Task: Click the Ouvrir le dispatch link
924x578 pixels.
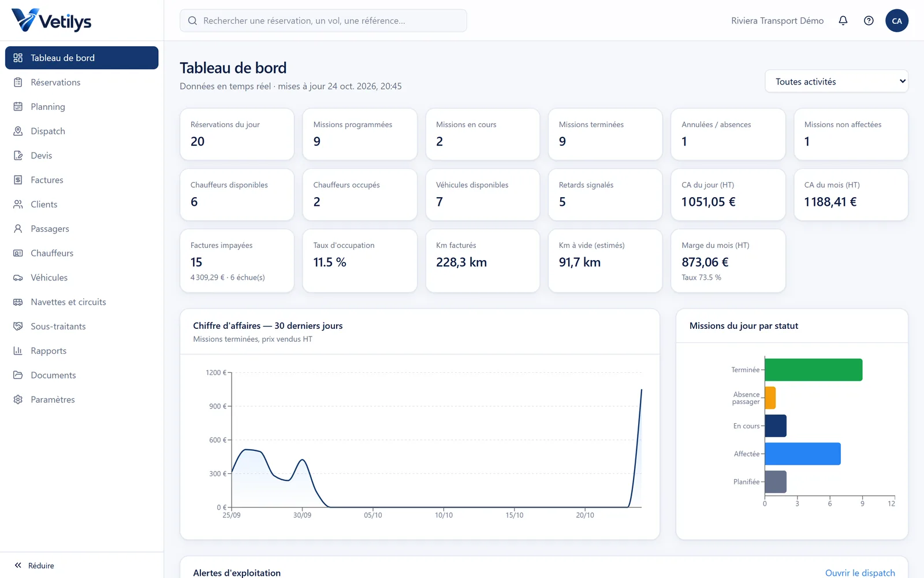Action: [860, 573]
